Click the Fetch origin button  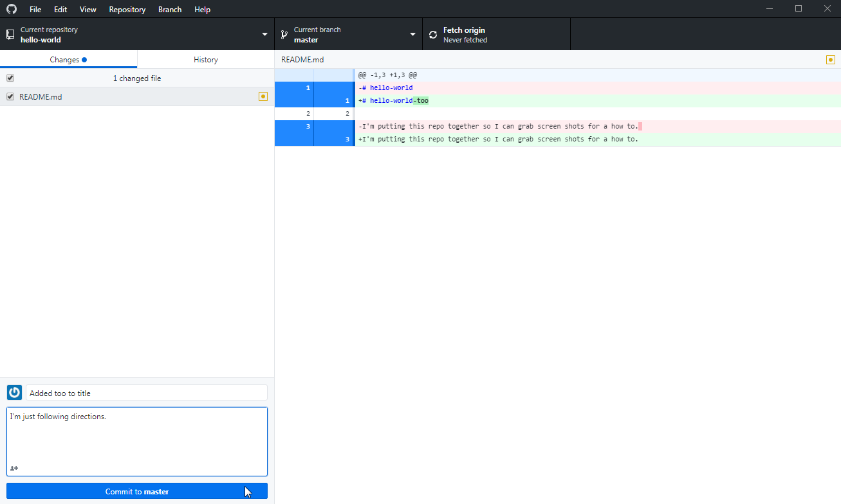click(x=497, y=35)
